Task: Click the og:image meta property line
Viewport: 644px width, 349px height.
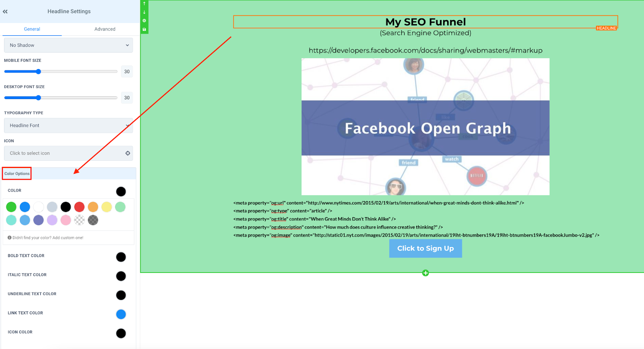Action: (417, 235)
